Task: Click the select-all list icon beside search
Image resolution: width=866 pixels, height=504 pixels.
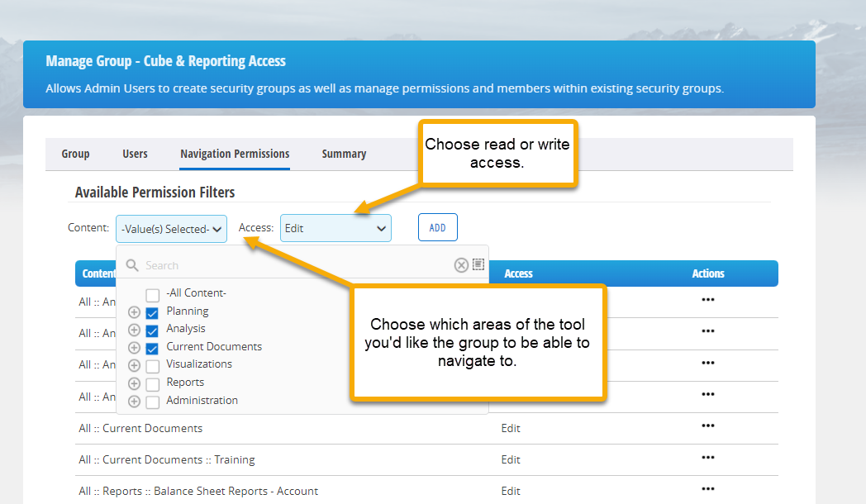Action: coord(478,264)
